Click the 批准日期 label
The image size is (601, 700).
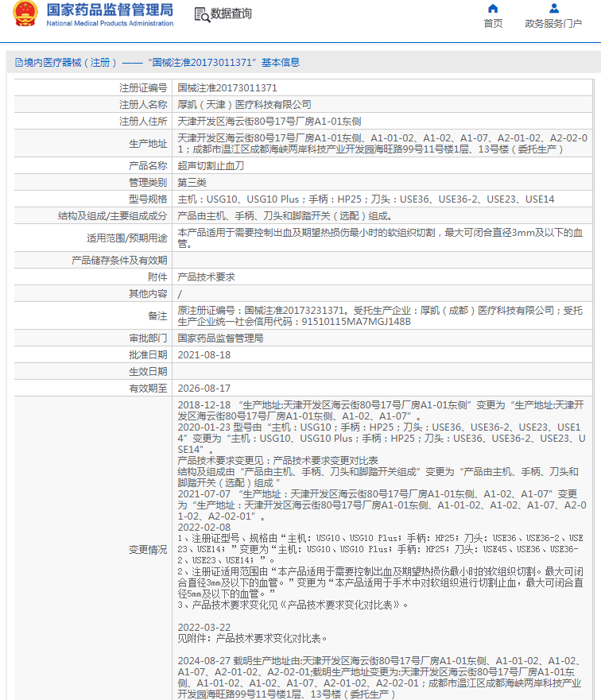(148, 355)
